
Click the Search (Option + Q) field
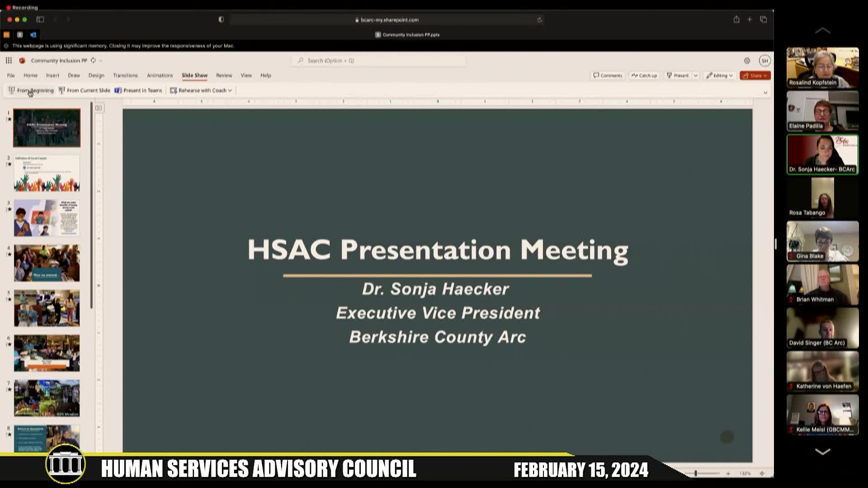(x=379, y=61)
